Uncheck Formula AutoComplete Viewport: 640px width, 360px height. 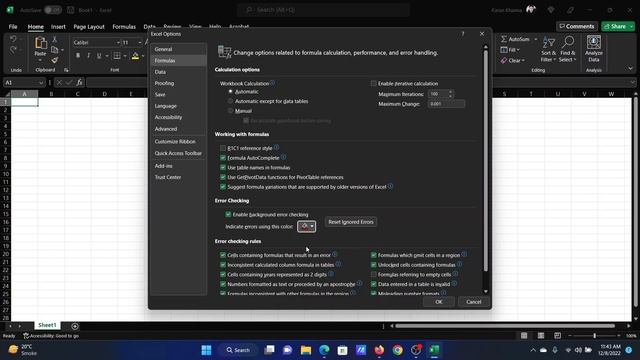pos(223,158)
